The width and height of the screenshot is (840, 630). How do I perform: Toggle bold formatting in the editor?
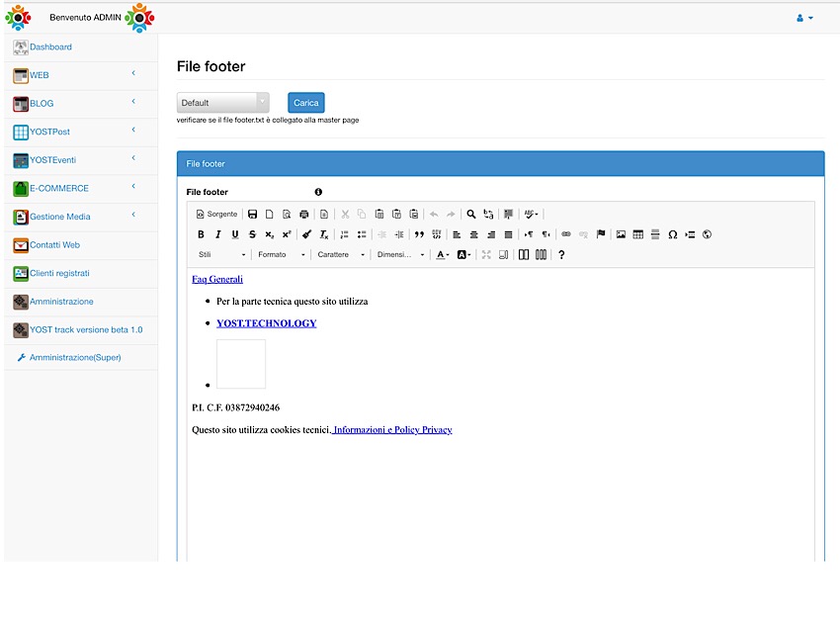[202, 233]
